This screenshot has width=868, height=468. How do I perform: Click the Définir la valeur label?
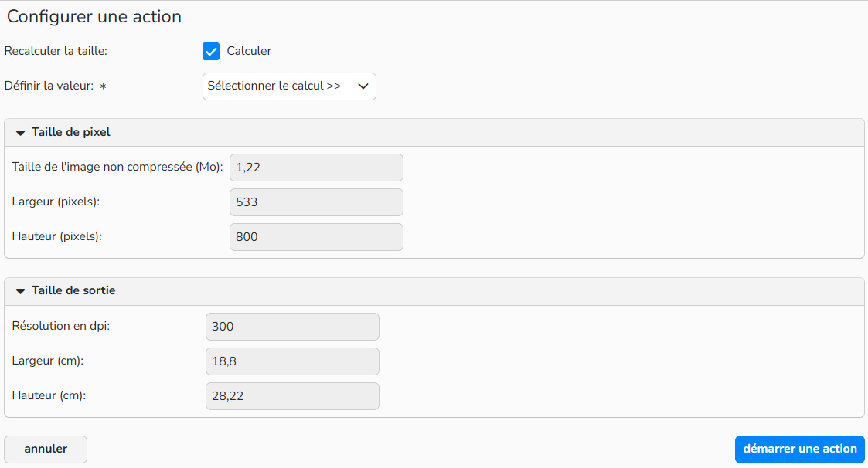[x=49, y=86]
